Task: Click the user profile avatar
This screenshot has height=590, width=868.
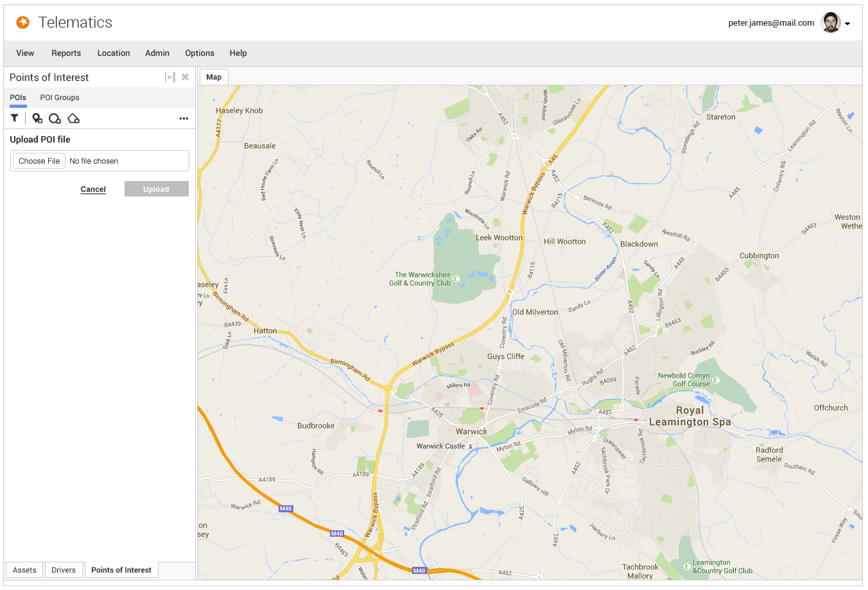Action: point(831,22)
